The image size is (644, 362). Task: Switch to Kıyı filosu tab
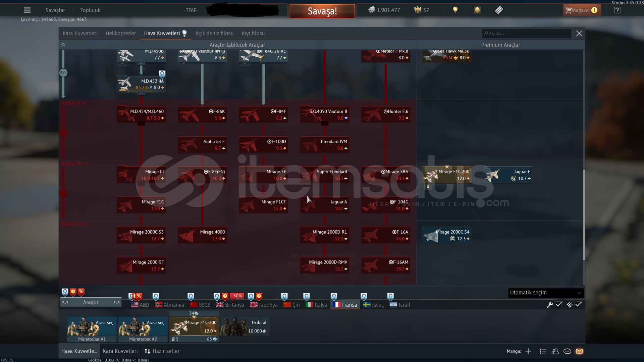click(x=253, y=33)
